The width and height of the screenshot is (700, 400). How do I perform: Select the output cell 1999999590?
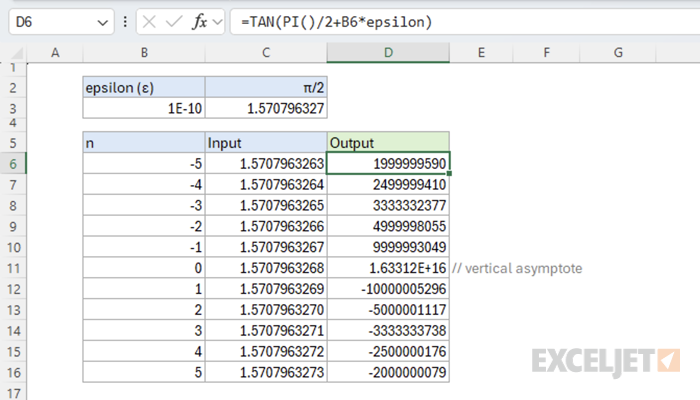click(x=388, y=164)
